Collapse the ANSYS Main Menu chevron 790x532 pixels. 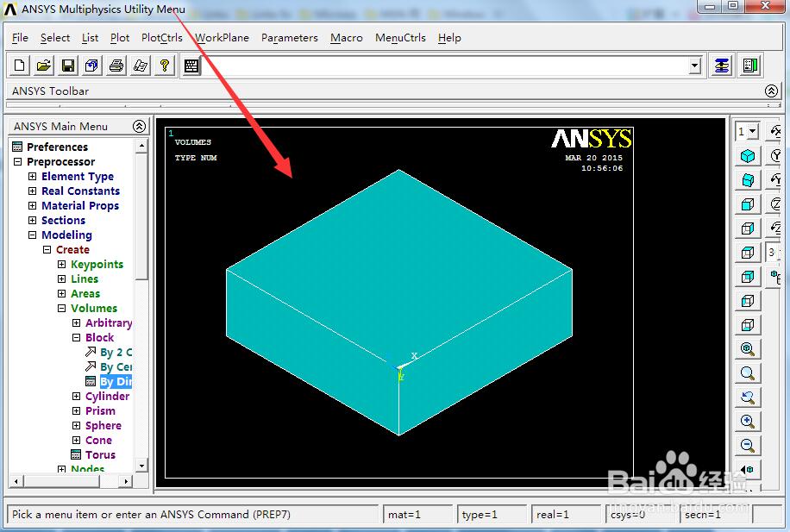pos(139,126)
